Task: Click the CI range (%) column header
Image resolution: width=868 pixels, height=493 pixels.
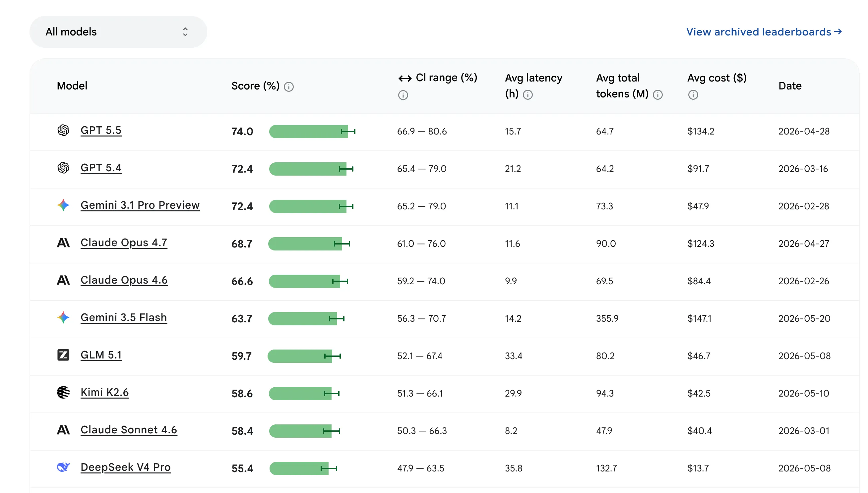Action: [x=446, y=78]
